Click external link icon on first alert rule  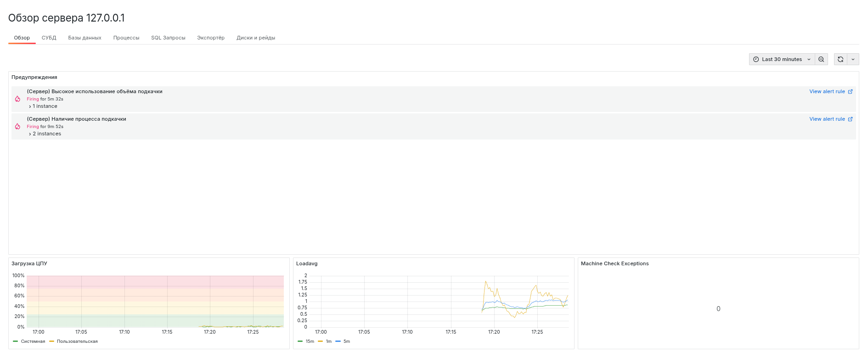[x=850, y=92]
